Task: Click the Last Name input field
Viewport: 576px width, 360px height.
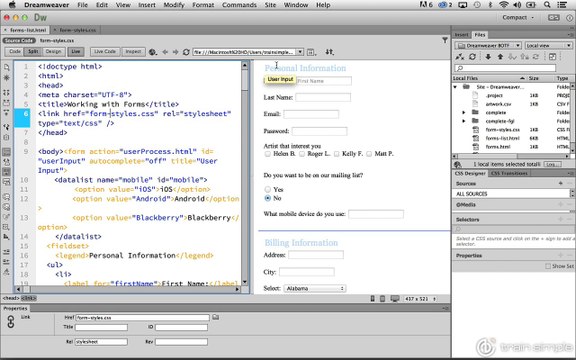Action: 323,97
